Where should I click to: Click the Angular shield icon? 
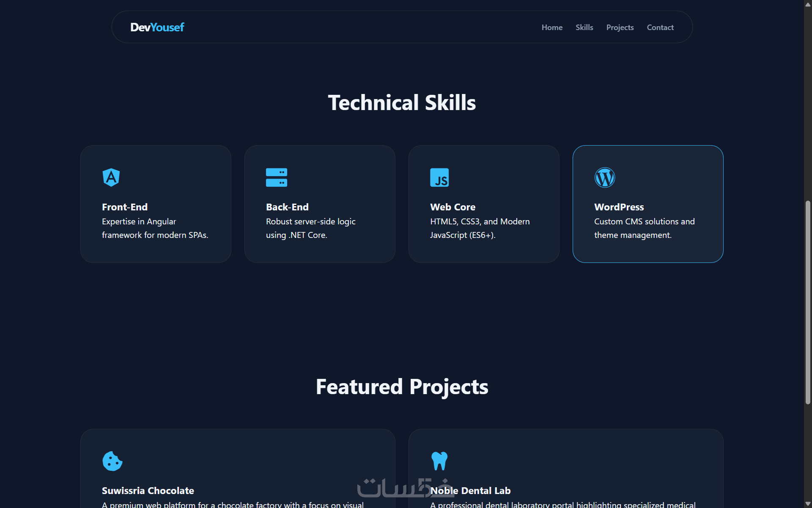pyautogui.click(x=111, y=177)
